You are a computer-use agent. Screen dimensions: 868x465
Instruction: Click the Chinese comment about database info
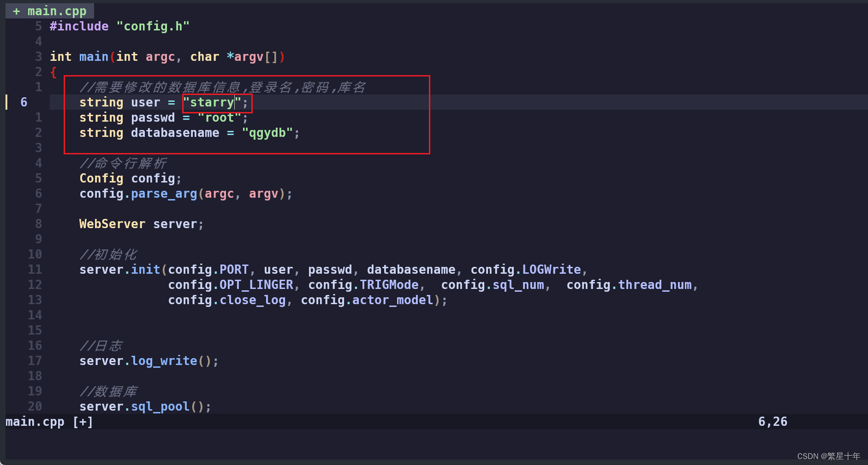tap(221, 87)
